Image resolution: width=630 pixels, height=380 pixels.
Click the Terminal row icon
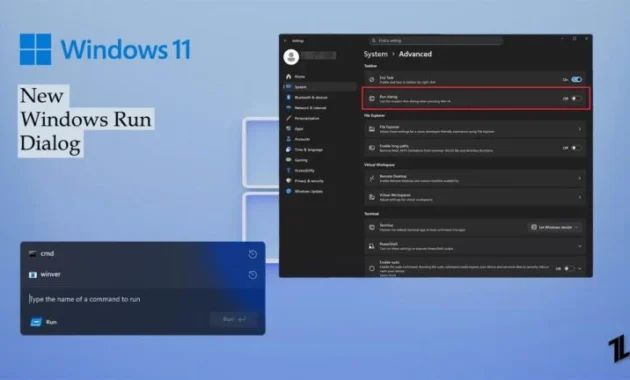coord(372,227)
